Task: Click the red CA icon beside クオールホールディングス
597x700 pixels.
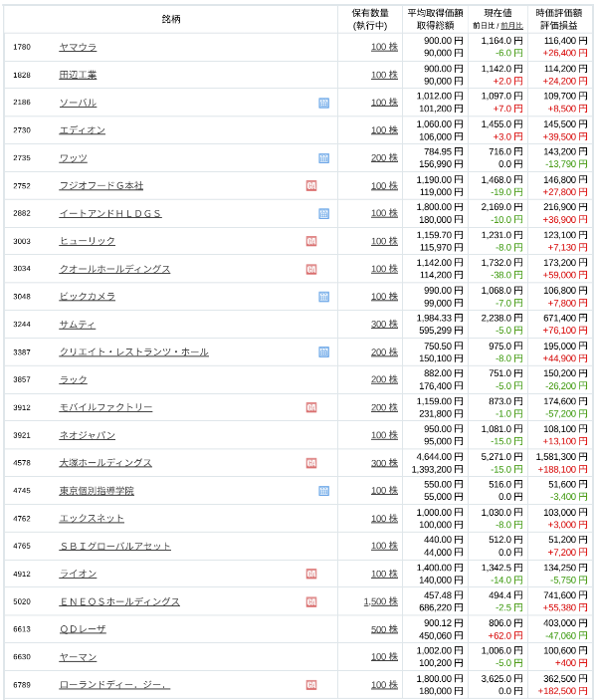Action: (311, 269)
